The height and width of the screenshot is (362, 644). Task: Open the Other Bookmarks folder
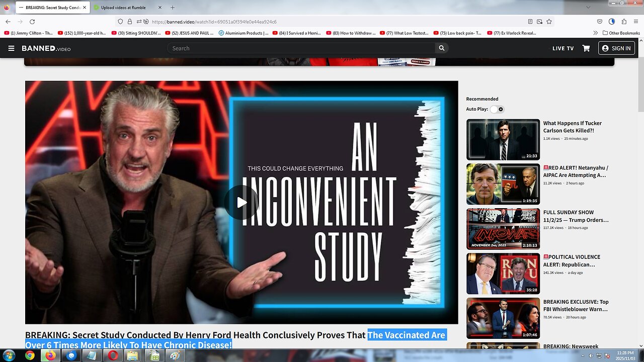click(621, 33)
